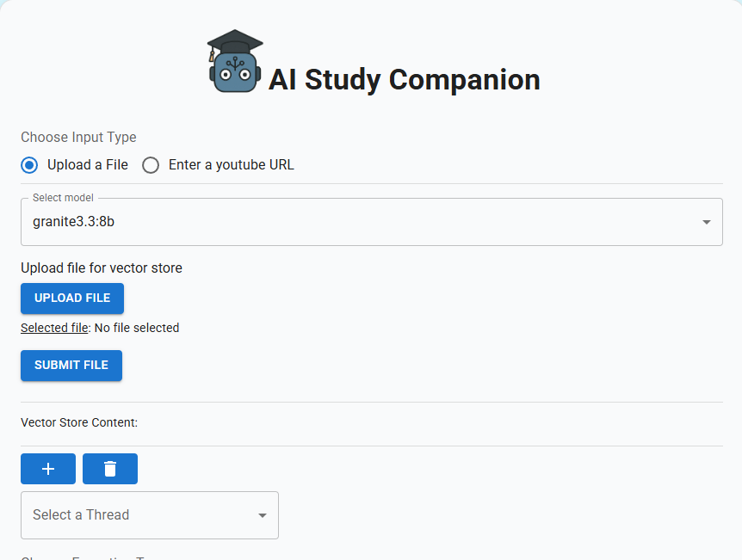This screenshot has height=560, width=742.
Task: Click the Upload a File label text
Action: click(x=88, y=164)
